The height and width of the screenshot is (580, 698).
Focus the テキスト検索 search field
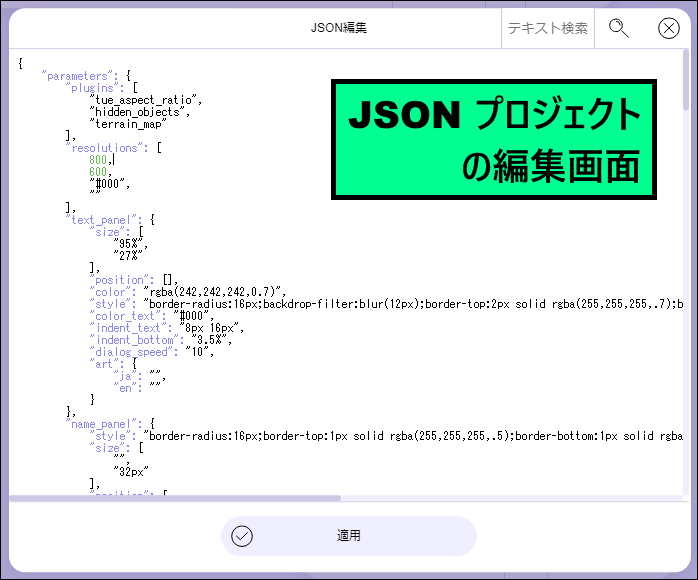(547, 29)
